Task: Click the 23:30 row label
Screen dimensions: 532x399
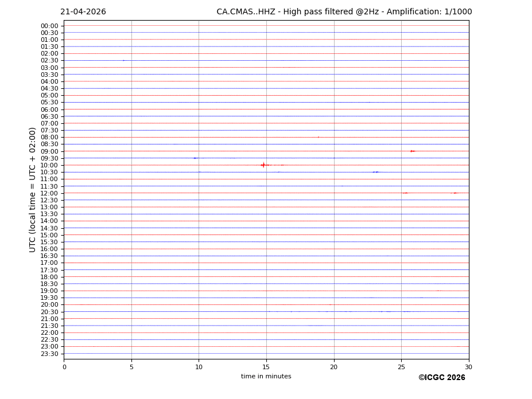Action: point(49,354)
